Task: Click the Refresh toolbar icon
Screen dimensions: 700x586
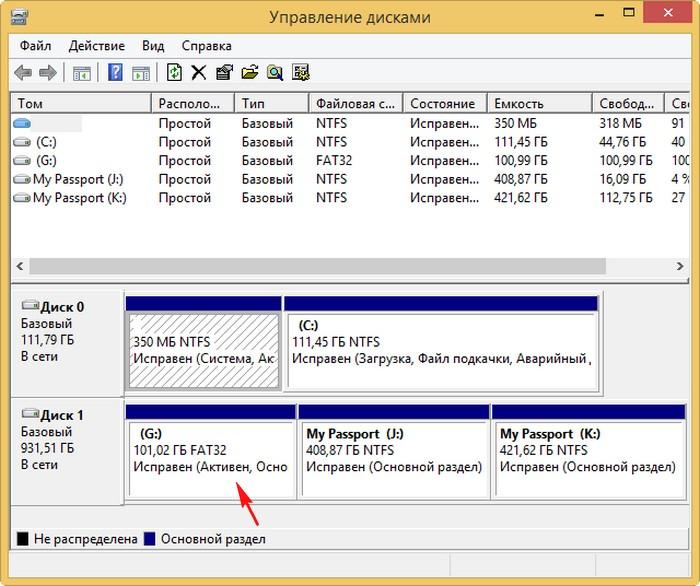Action: pos(174,72)
